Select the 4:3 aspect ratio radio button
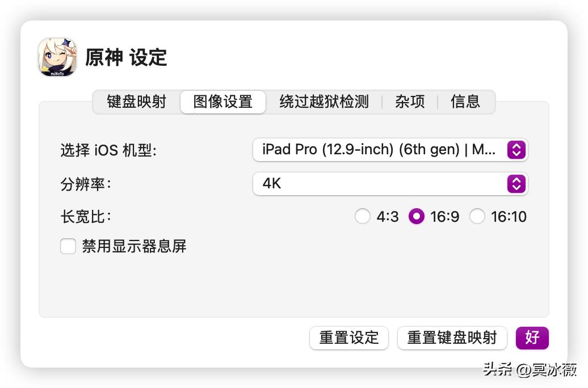The height and width of the screenshot is (388, 588). click(x=363, y=216)
